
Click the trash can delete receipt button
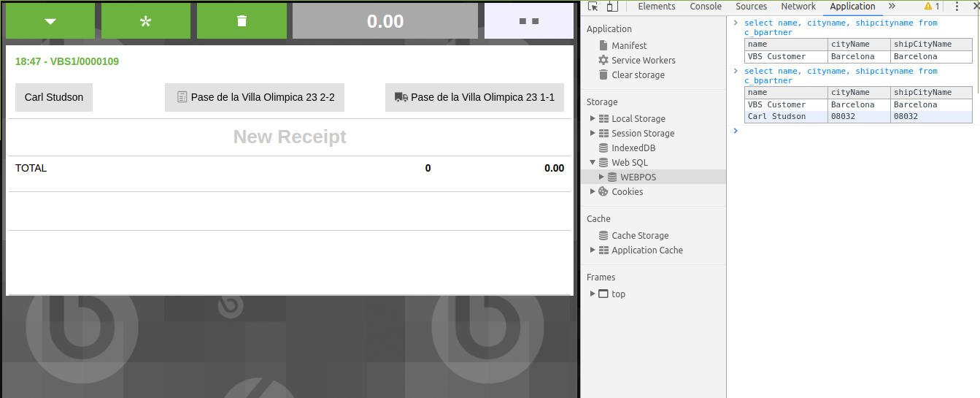[x=242, y=21]
